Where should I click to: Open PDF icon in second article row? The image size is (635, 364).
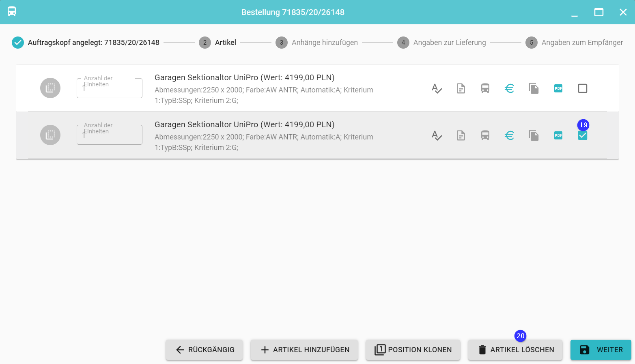pyautogui.click(x=558, y=135)
